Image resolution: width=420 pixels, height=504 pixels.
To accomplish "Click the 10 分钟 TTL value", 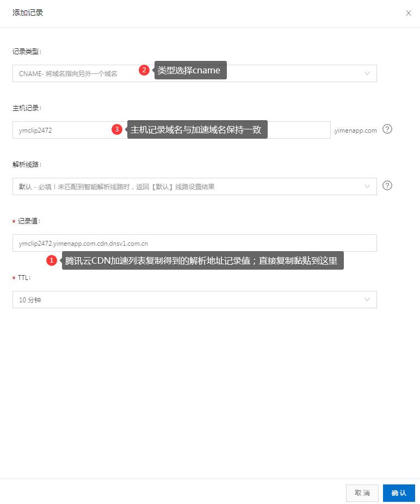I will (x=30, y=300).
